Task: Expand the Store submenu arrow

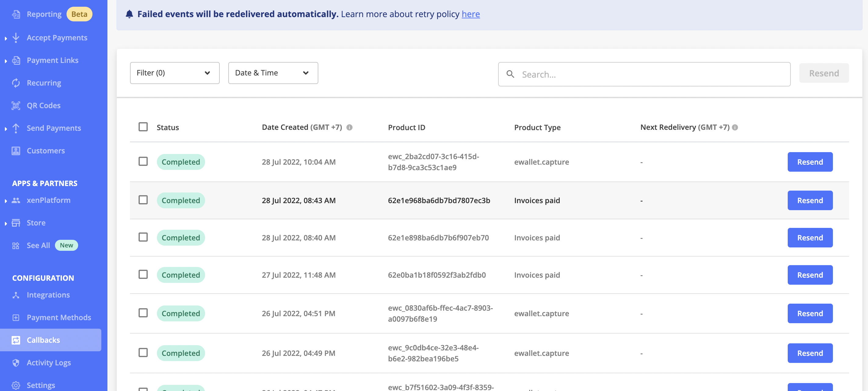Action: (x=6, y=224)
